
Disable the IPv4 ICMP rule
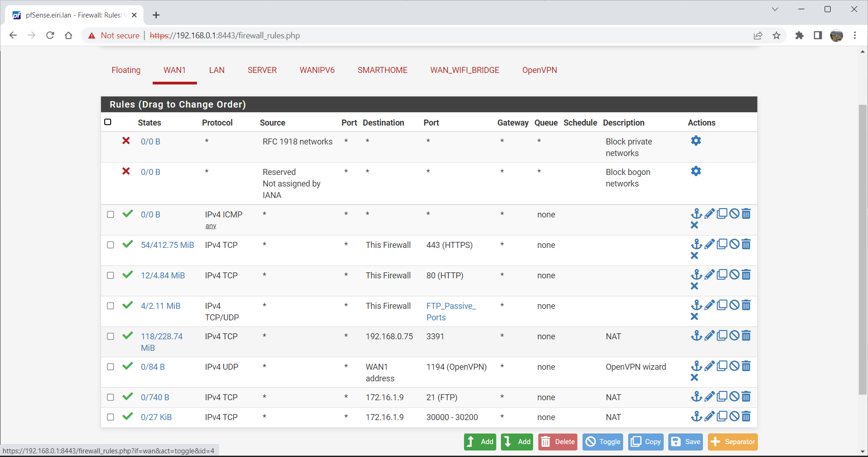[x=734, y=213]
